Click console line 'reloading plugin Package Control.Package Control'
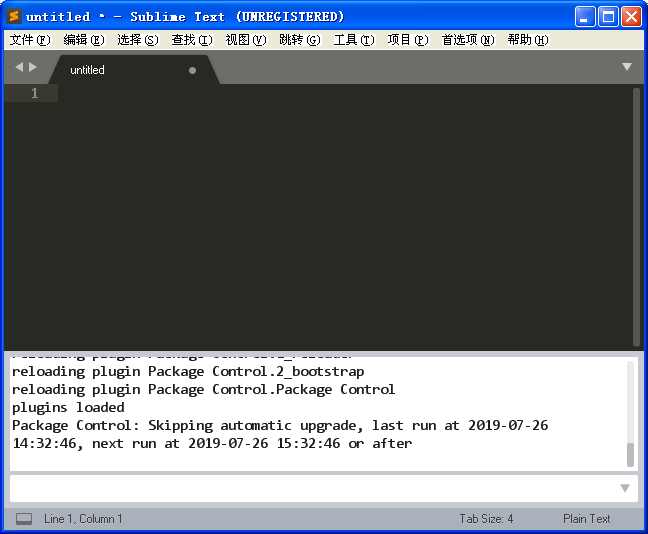Image resolution: width=648 pixels, height=534 pixels. coord(203,389)
